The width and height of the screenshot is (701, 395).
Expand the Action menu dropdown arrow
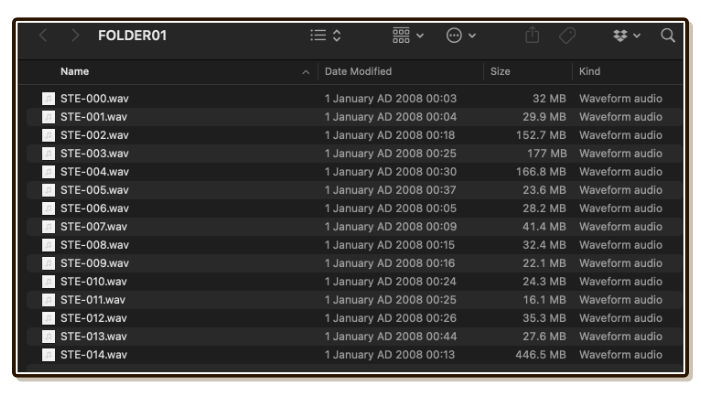point(472,36)
